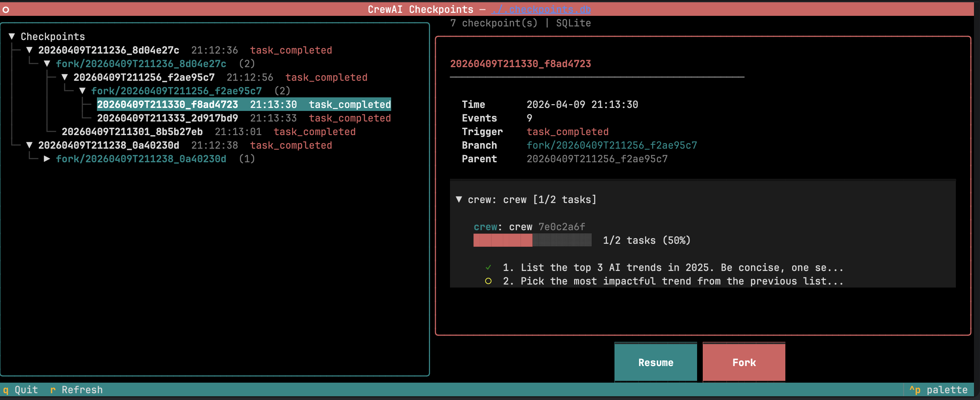The image size is (980, 400).
Task: Click green checkmark beside task 1
Action: pos(488,268)
